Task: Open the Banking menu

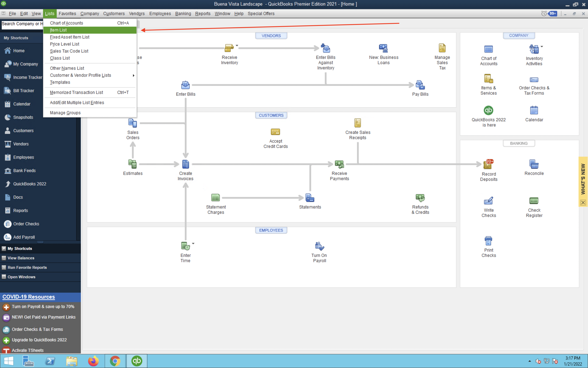Action: 183,14
